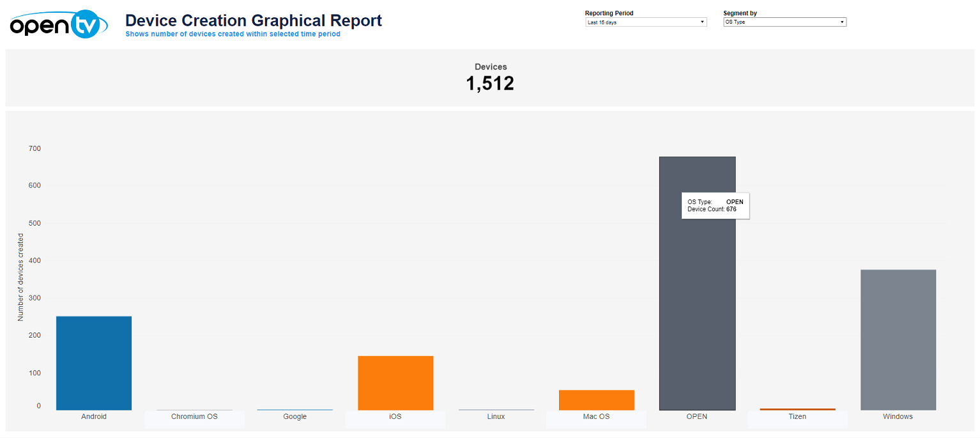The width and height of the screenshot is (980, 438).
Task: Click the Linux axis label
Action: 496,417
